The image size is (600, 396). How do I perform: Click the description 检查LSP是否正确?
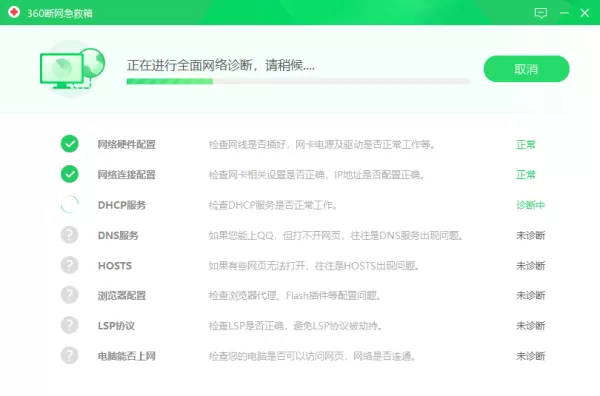pyautogui.click(x=295, y=326)
